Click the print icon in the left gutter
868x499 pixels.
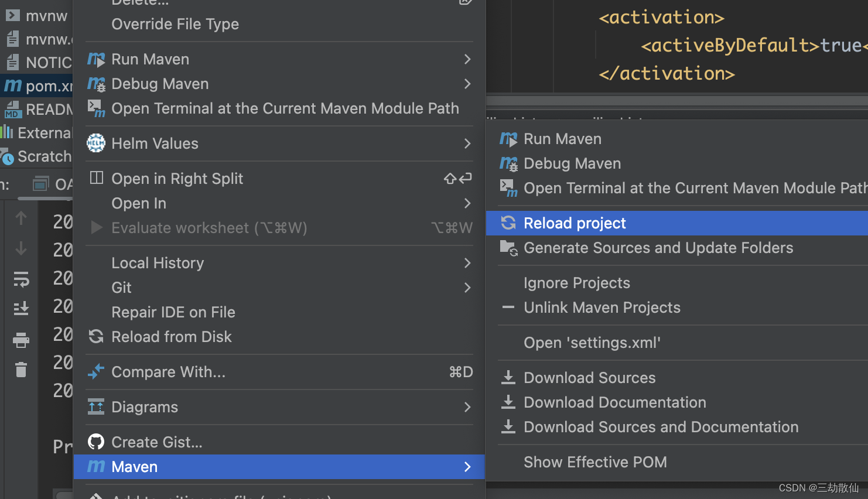[21, 340]
